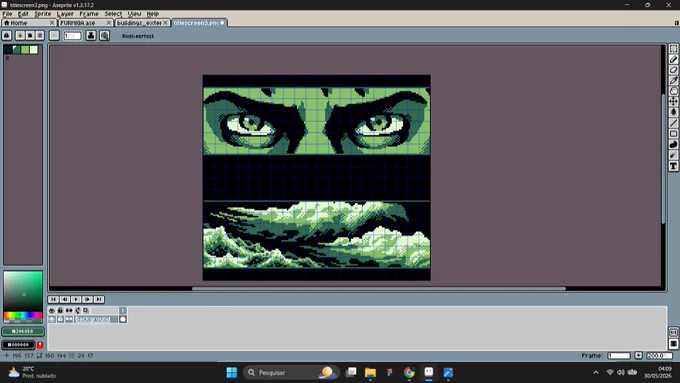Open the Edit menu
This screenshot has width=680, height=383.
click(x=23, y=14)
